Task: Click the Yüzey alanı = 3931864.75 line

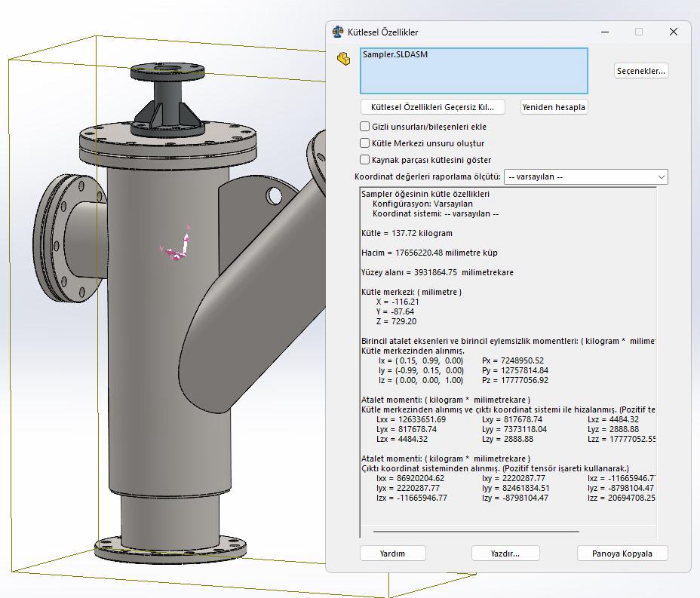Action: click(x=437, y=273)
